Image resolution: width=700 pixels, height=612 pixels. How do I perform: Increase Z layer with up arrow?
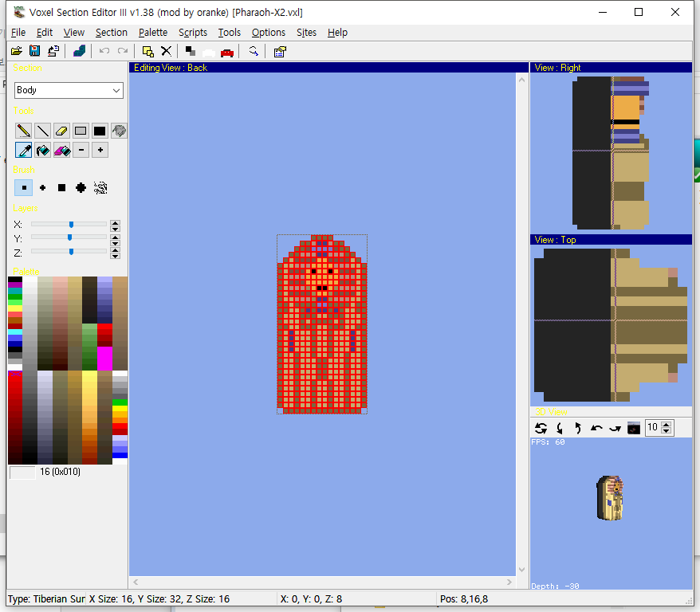point(115,250)
